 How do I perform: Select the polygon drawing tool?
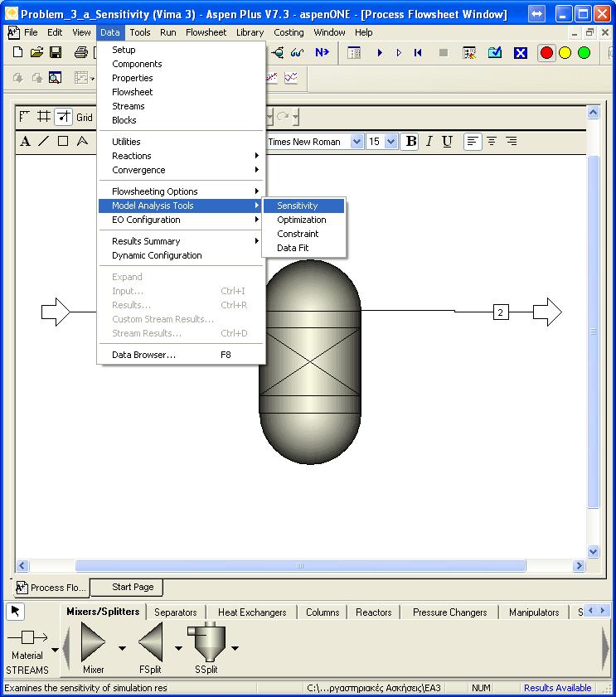tap(82, 142)
